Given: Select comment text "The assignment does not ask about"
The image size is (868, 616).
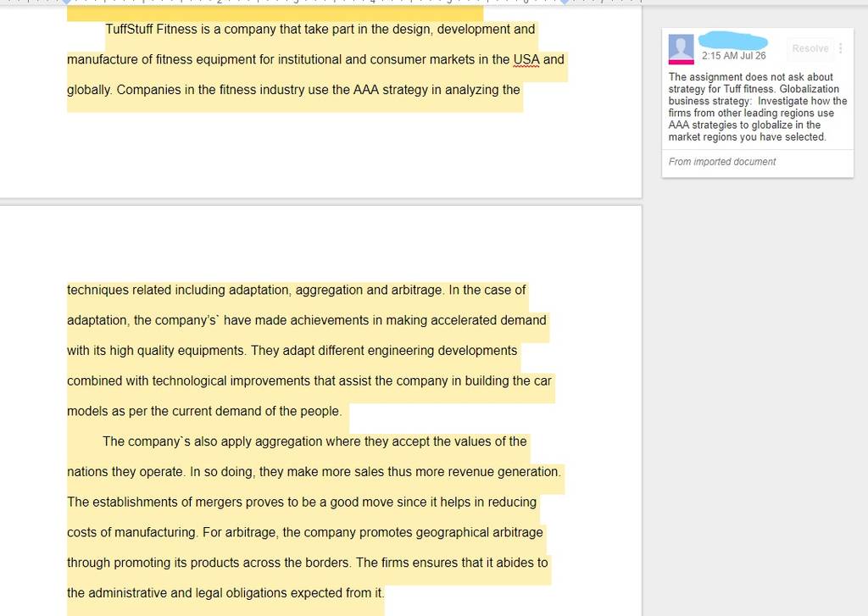Looking at the screenshot, I should 751,77.
